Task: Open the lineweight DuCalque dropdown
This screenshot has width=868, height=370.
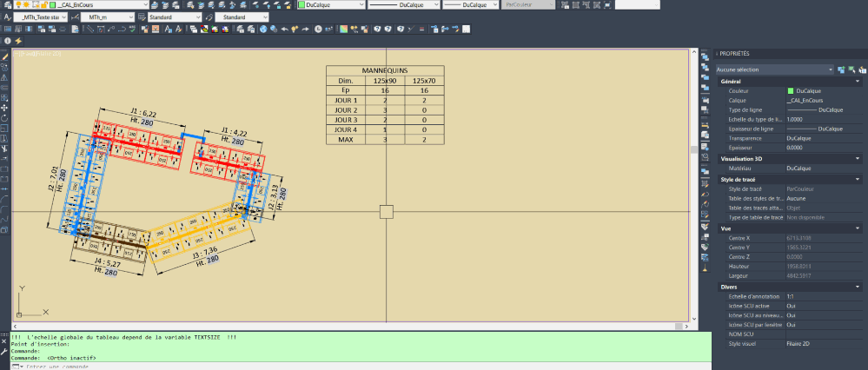Action: tap(472, 4)
